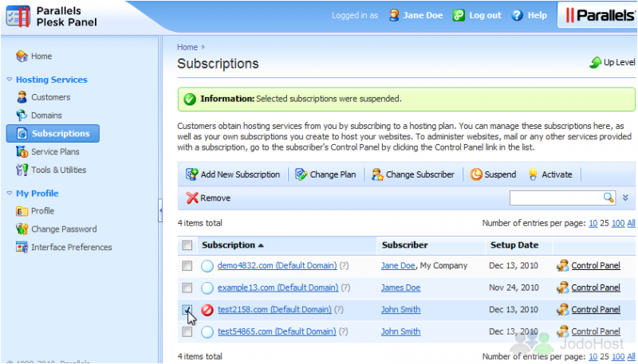Open Interface Preferences in sidebar
The image size is (638, 364).
72,247
